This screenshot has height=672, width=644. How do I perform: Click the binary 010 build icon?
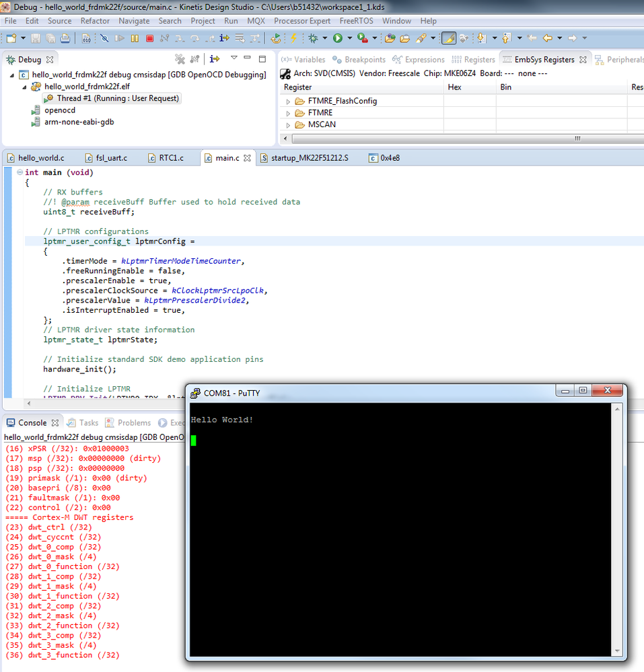(x=85, y=38)
